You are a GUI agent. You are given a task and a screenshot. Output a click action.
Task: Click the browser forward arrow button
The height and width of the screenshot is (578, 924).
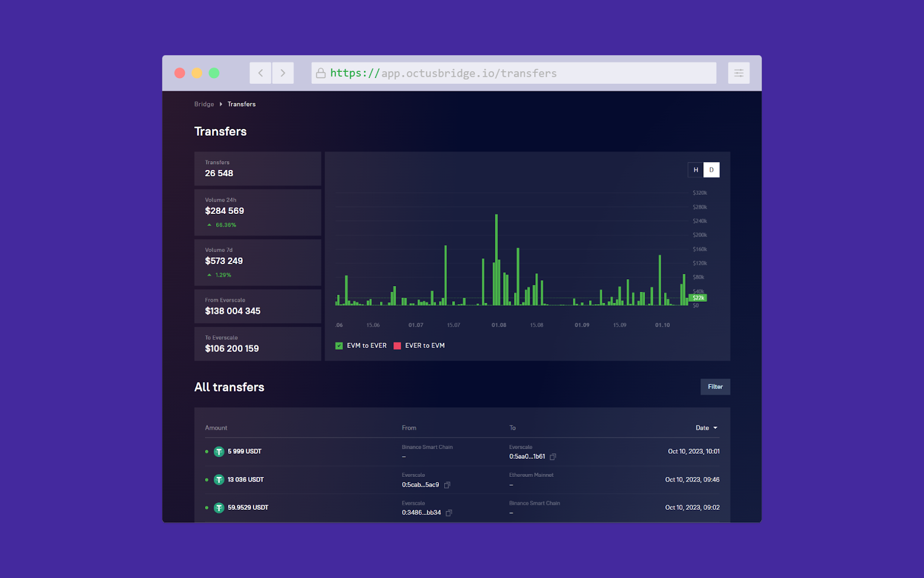(x=283, y=73)
